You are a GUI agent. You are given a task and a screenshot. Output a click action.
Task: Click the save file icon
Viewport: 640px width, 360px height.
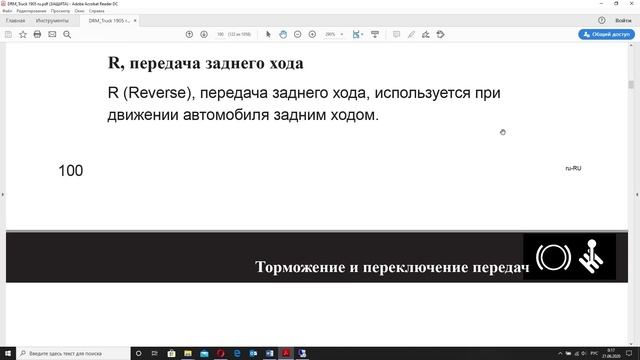tap(8, 35)
